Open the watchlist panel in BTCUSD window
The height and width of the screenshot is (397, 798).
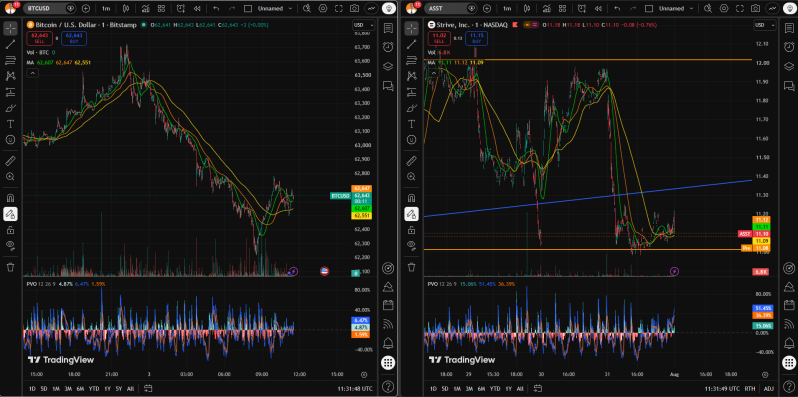coord(388,28)
